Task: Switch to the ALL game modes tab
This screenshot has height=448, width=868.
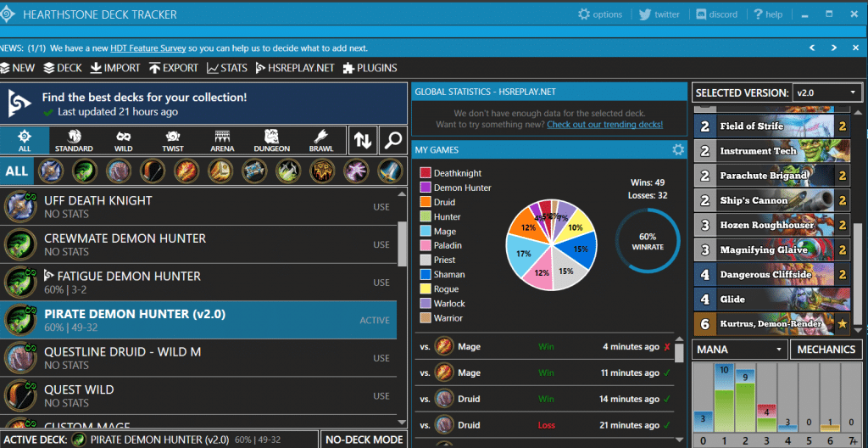Action: click(25, 140)
